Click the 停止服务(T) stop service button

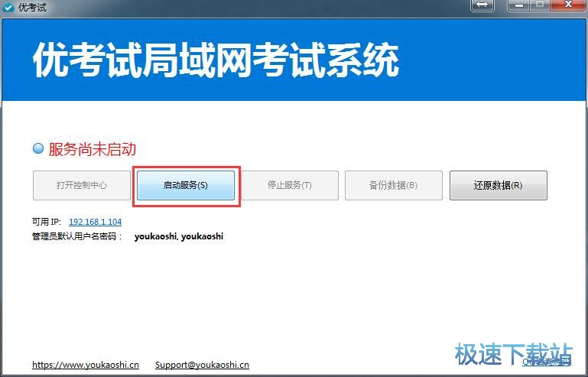click(290, 185)
